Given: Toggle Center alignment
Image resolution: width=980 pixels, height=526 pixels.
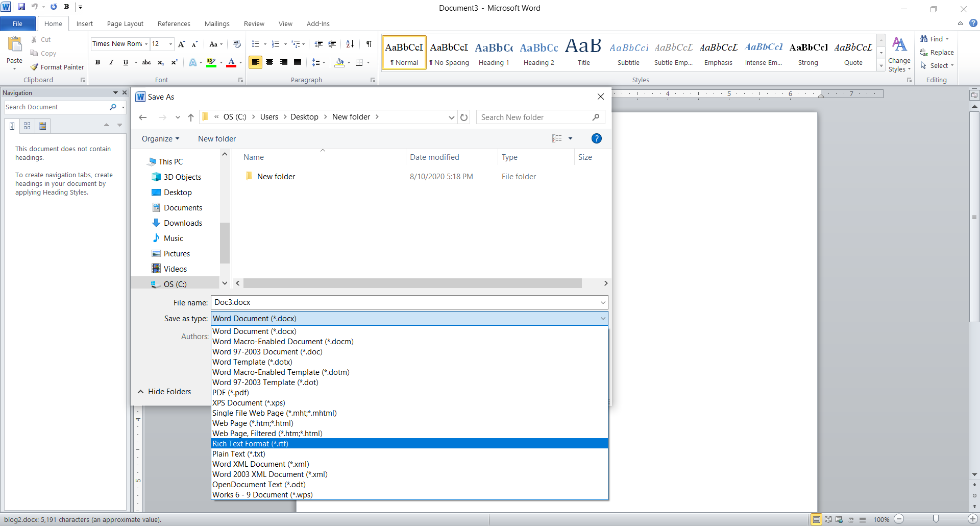Looking at the screenshot, I should (x=269, y=62).
